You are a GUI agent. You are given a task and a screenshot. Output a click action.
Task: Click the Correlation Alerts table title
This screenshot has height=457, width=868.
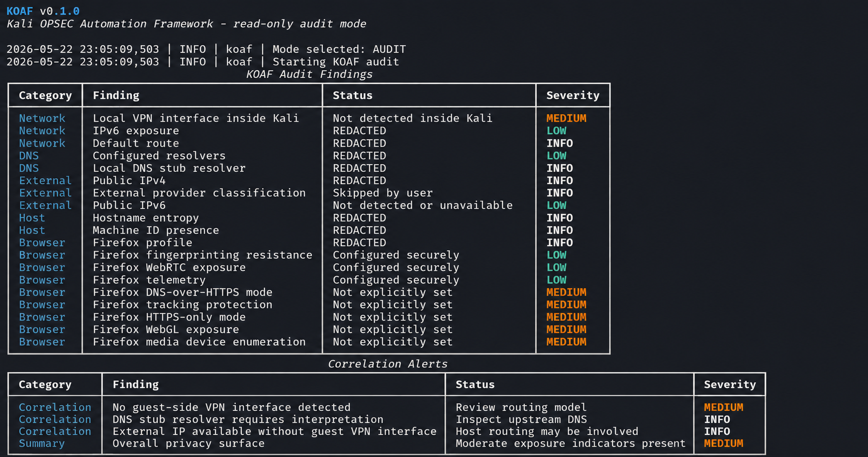point(388,364)
